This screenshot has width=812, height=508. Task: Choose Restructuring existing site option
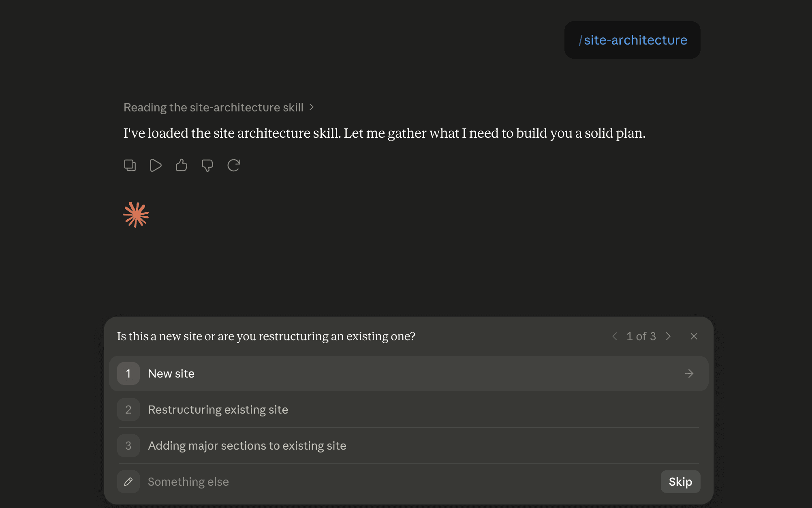coord(408,410)
